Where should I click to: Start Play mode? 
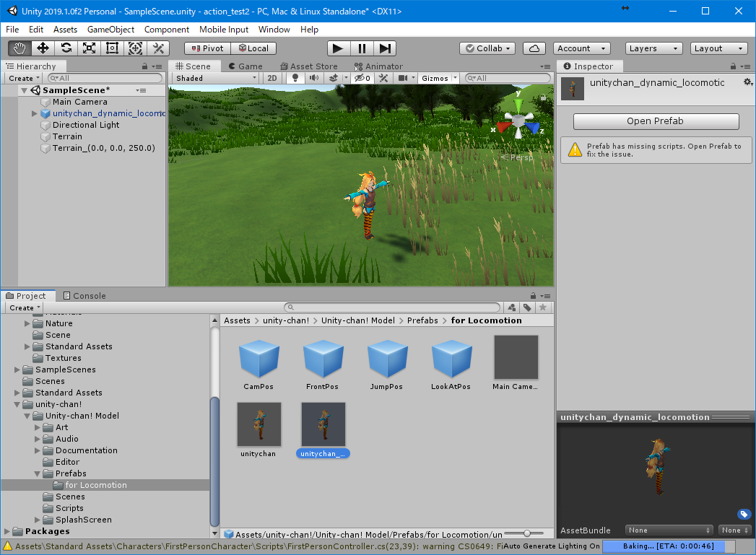tap(339, 48)
